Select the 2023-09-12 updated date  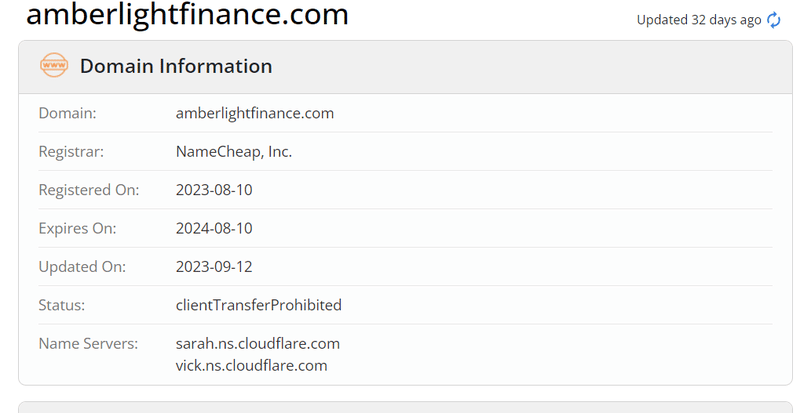(214, 266)
